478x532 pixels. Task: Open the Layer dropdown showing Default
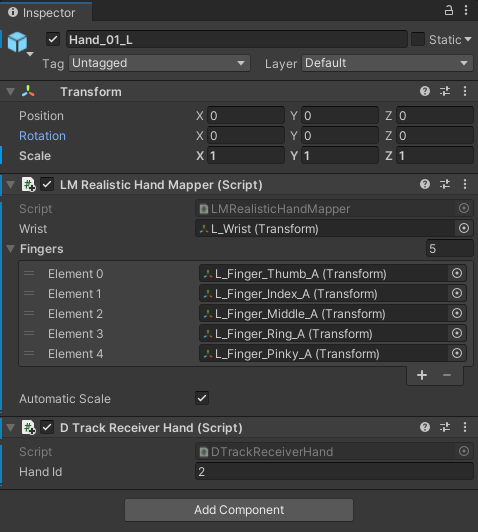387,63
